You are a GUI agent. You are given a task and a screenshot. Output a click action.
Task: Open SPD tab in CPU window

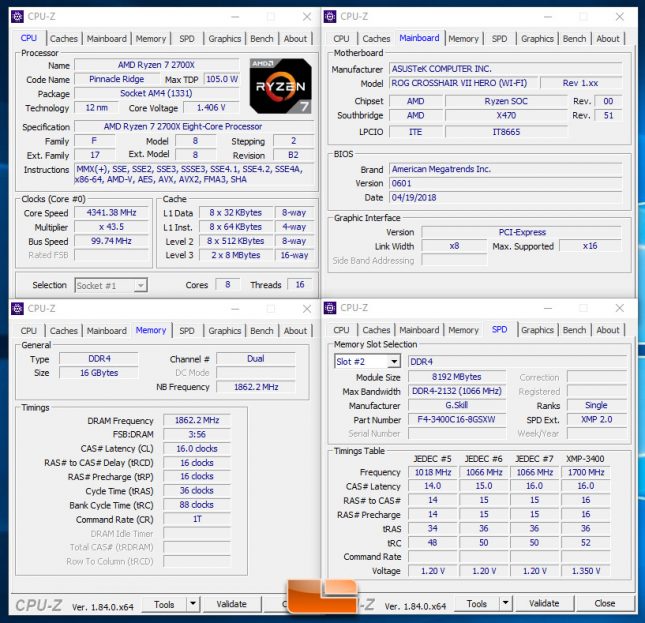click(x=187, y=39)
